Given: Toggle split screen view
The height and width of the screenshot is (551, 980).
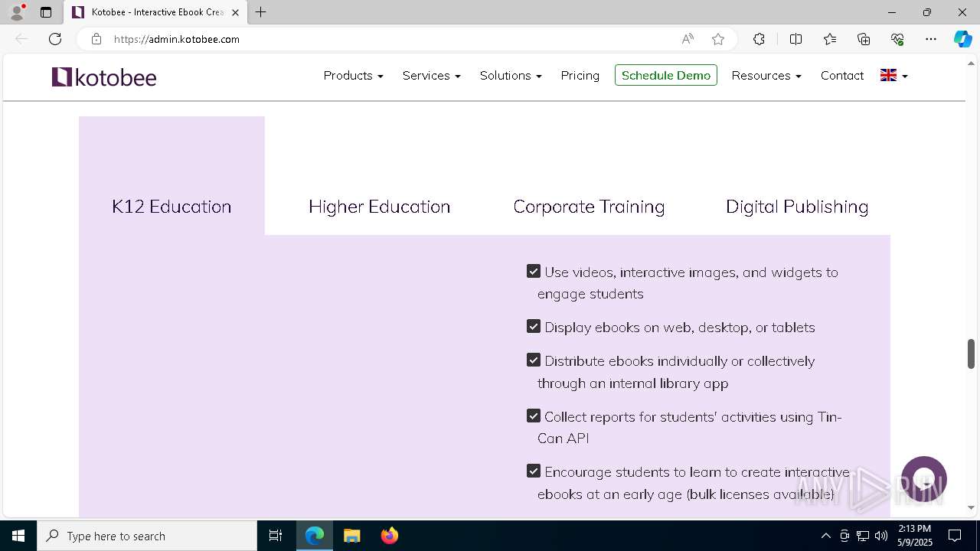Looking at the screenshot, I should click(795, 39).
